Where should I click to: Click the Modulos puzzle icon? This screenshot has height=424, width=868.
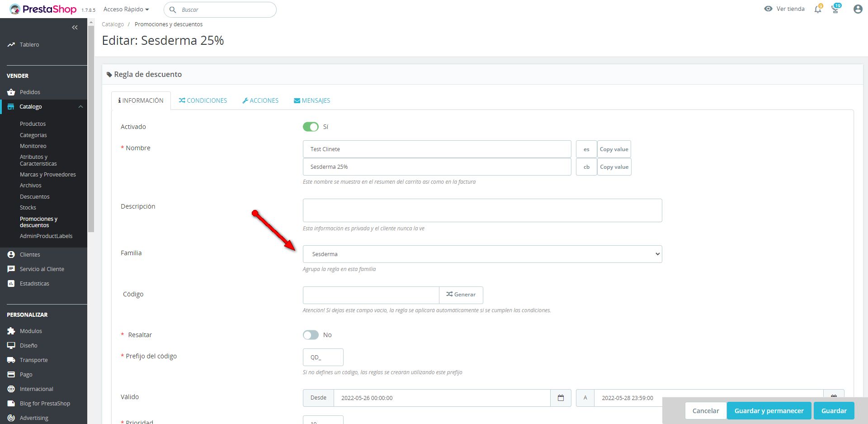click(11, 331)
